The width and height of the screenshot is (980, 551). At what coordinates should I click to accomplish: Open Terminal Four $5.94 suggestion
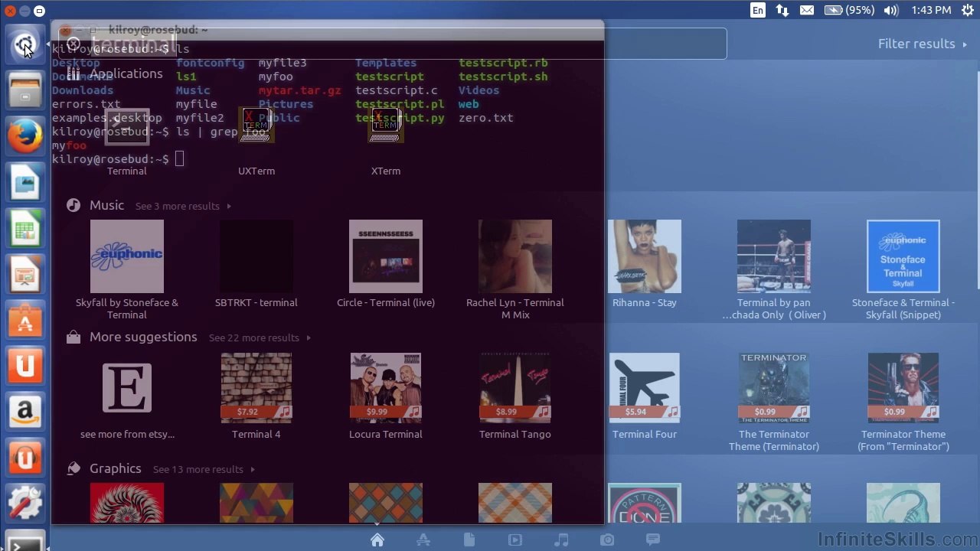point(645,396)
